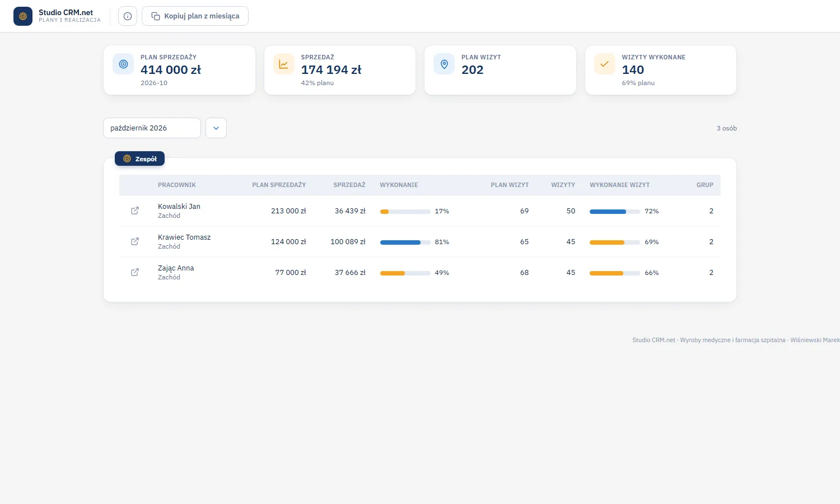Click Krawiec Tomasz's 69% visits progress bar
This screenshot has height=504, width=840.
pos(614,242)
